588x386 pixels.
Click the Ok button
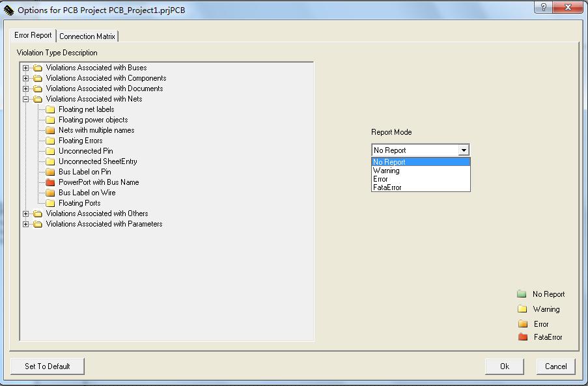pos(504,366)
